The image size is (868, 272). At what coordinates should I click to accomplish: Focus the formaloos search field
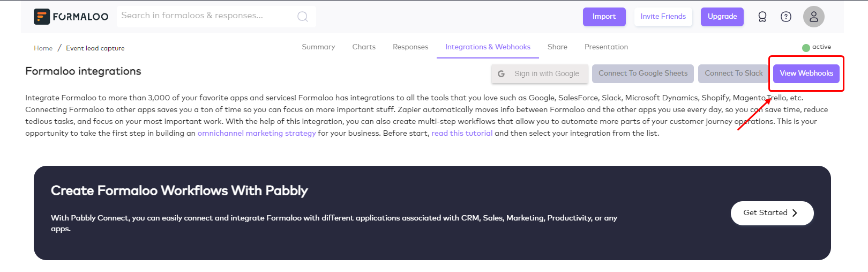coord(216,16)
